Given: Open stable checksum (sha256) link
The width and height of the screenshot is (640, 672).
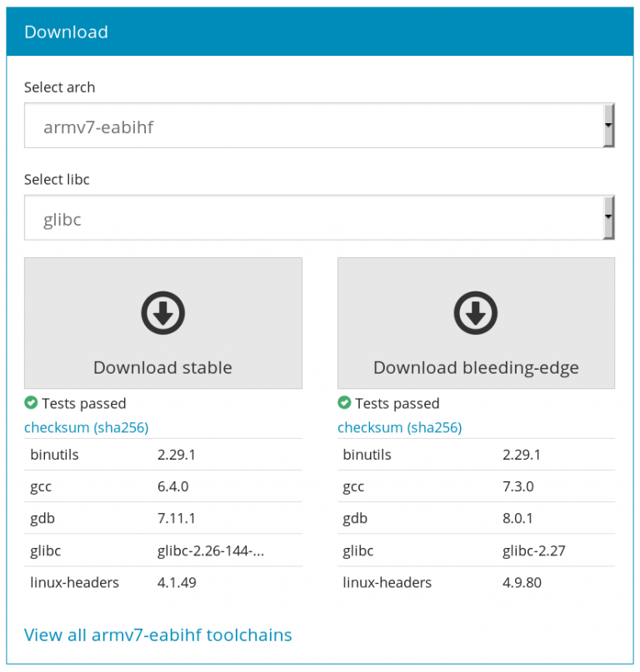Looking at the screenshot, I should 86,427.
